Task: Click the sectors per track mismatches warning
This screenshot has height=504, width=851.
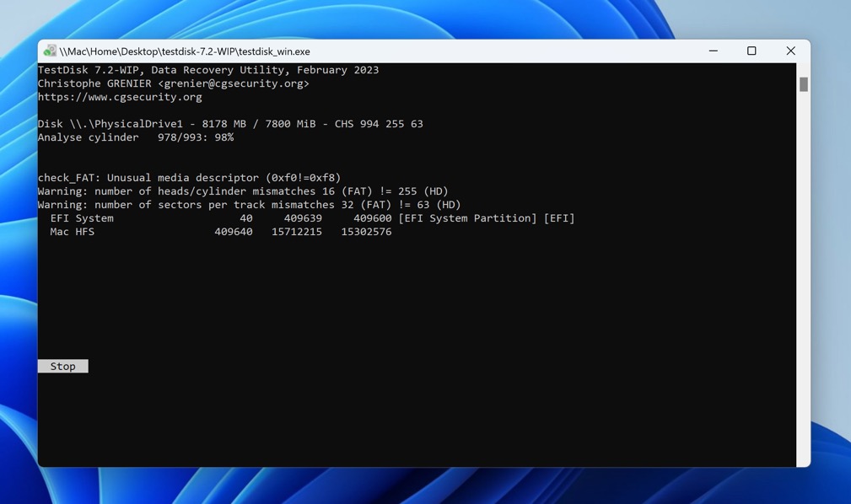Action: pyautogui.click(x=249, y=205)
